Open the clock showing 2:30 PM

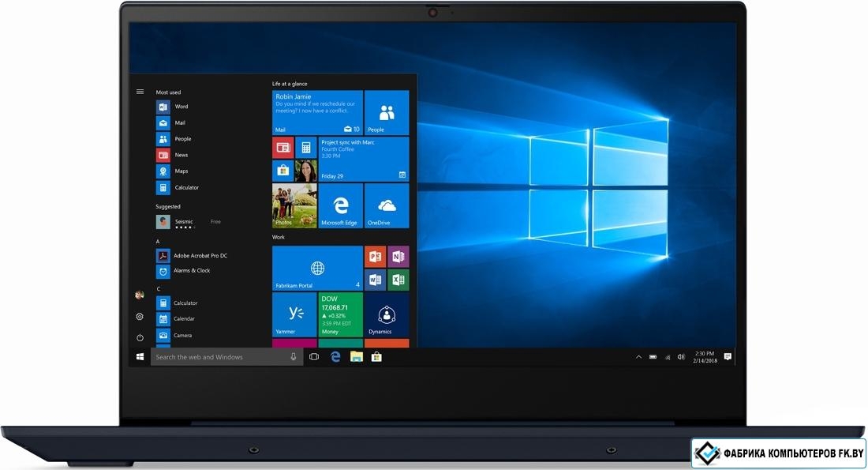(x=705, y=357)
